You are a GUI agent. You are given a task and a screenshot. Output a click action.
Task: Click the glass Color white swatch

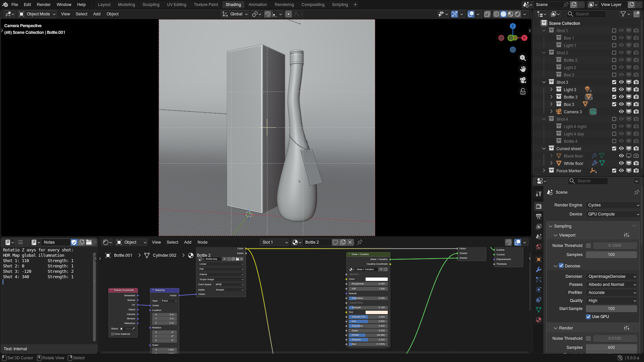(376, 279)
